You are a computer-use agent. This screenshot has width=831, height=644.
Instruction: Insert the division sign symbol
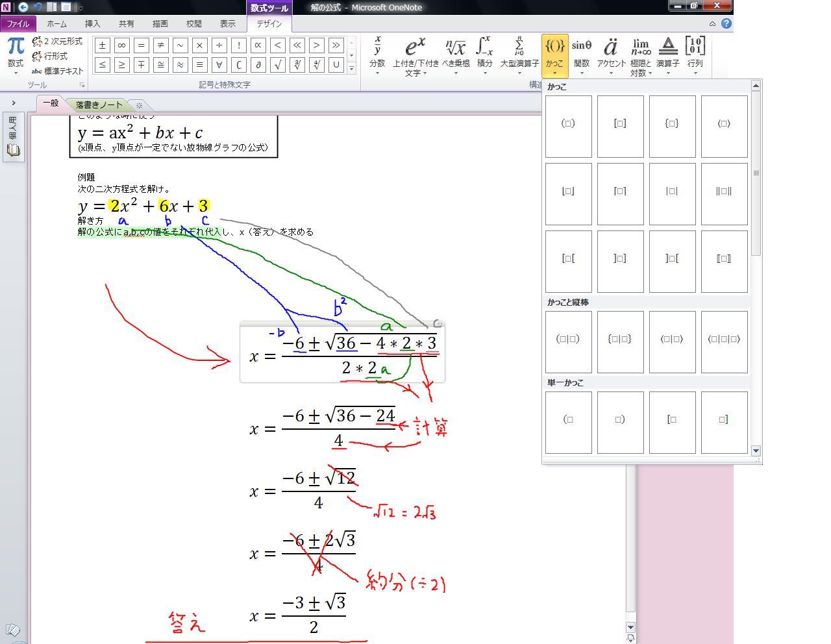(x=219, y=45)
